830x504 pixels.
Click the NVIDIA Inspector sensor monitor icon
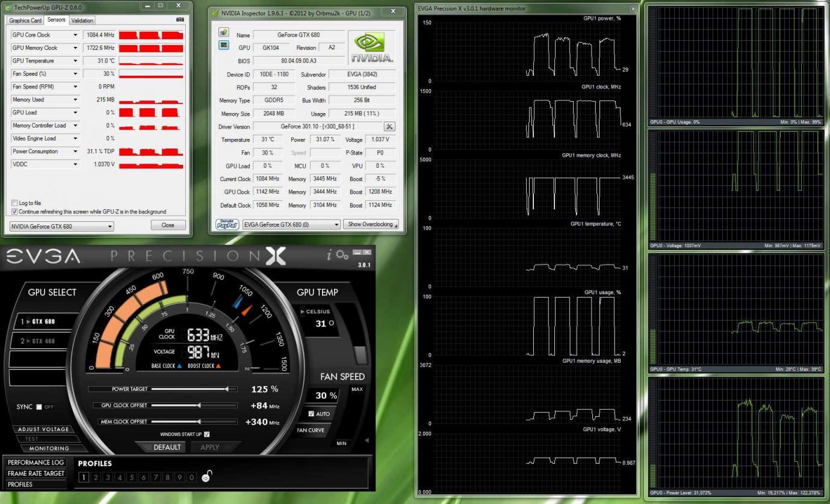(x=224, y=45)
